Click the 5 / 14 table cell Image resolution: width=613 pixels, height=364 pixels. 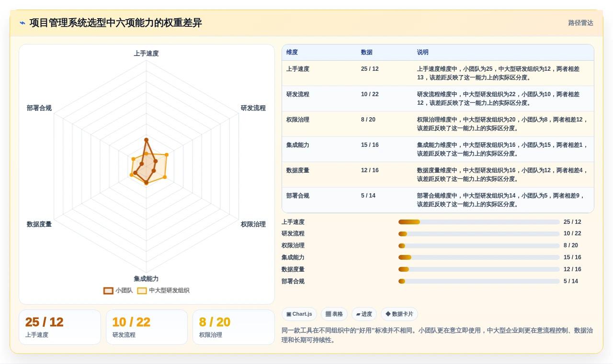point(368,196)
